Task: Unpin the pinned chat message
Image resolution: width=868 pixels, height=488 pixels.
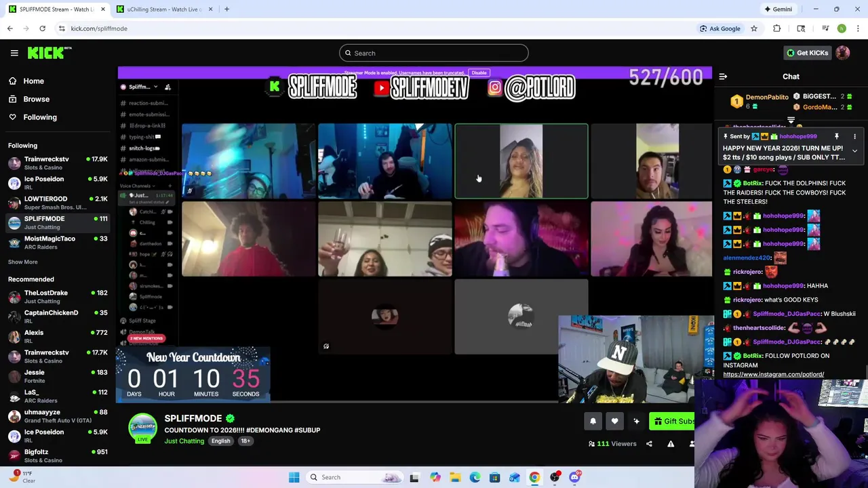Action: (837, 136)
